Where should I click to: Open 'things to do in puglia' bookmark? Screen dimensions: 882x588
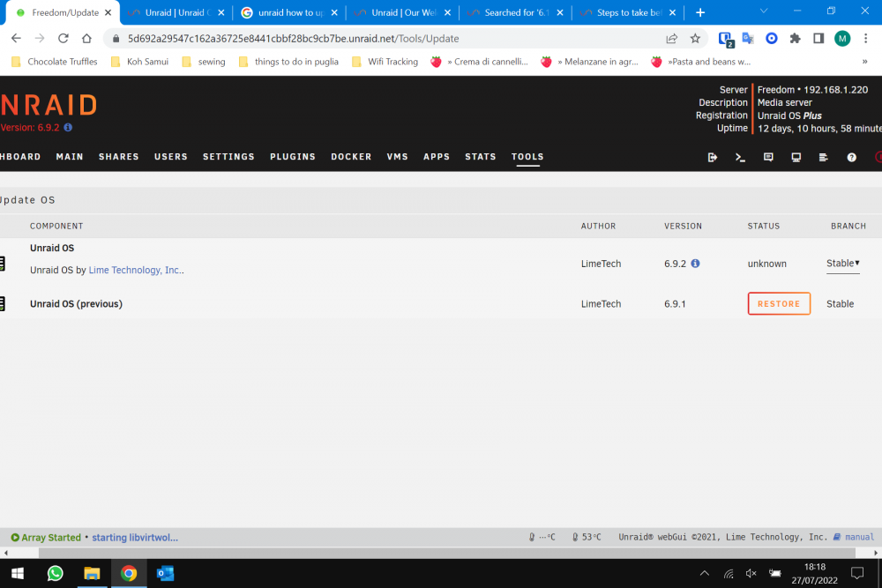289,62
